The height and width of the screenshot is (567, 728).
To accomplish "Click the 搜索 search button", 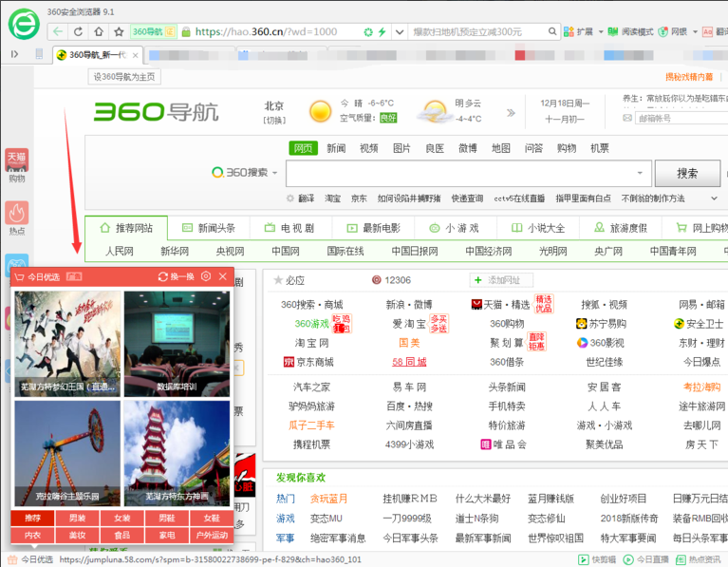I will (x=687, y=174).
